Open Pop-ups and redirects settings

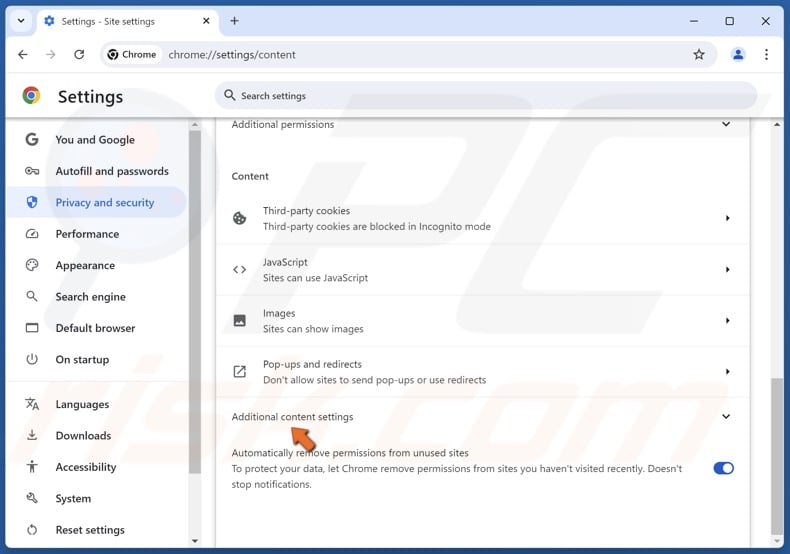(x=483, y=372)
